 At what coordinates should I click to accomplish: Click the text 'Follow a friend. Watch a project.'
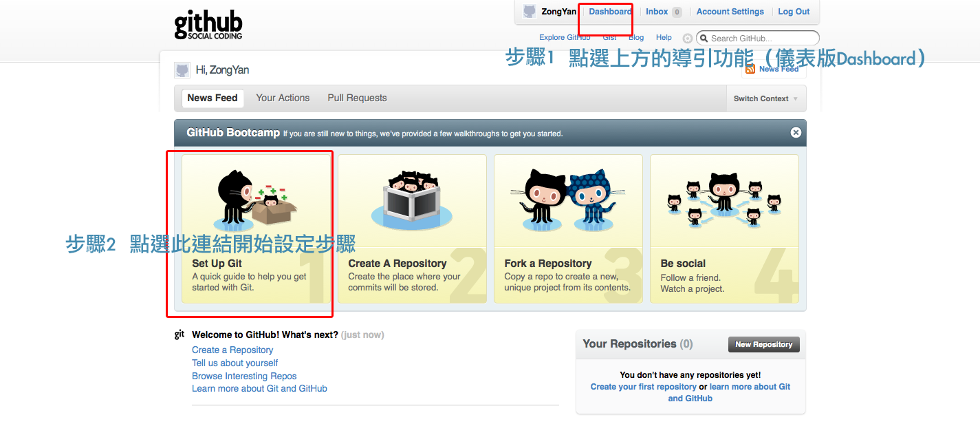(x=693, y=284)
